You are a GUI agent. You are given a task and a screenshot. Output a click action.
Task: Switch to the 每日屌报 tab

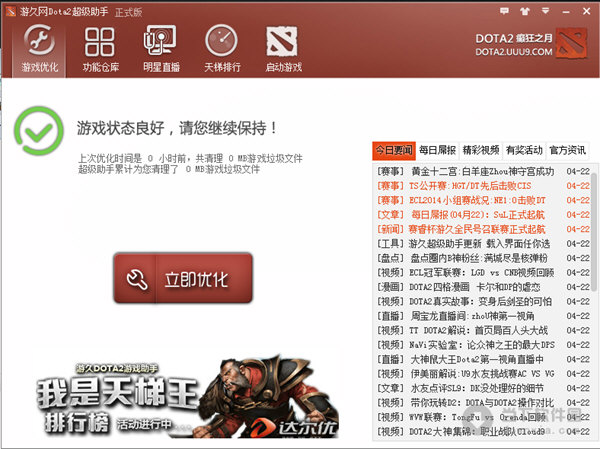click(437, 150)
